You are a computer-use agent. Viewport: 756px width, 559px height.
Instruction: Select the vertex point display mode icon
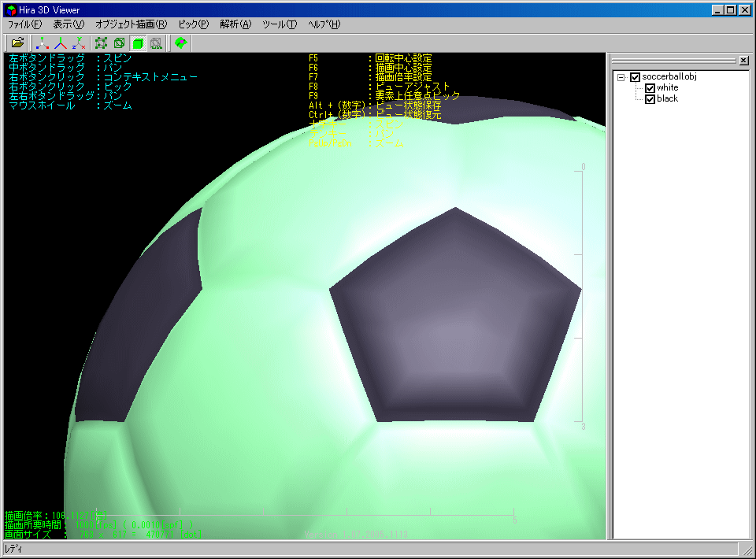click(102, 43)
